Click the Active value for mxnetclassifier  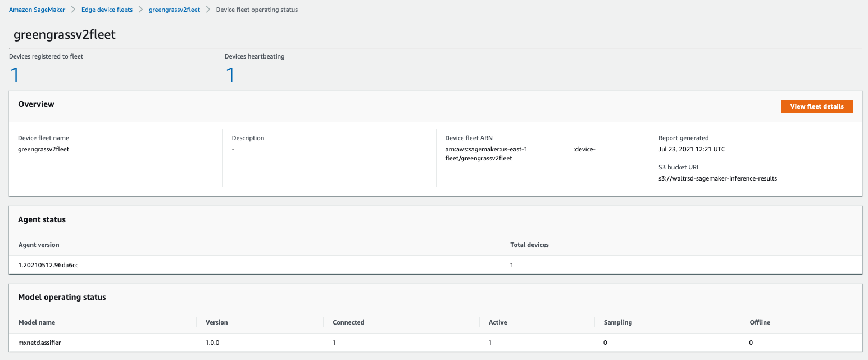490,343
